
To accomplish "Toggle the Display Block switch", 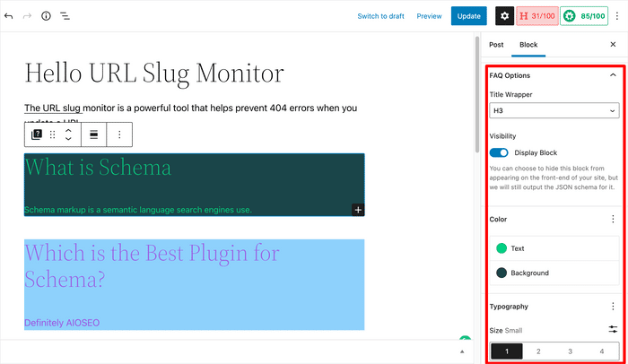I will (499, 152).
